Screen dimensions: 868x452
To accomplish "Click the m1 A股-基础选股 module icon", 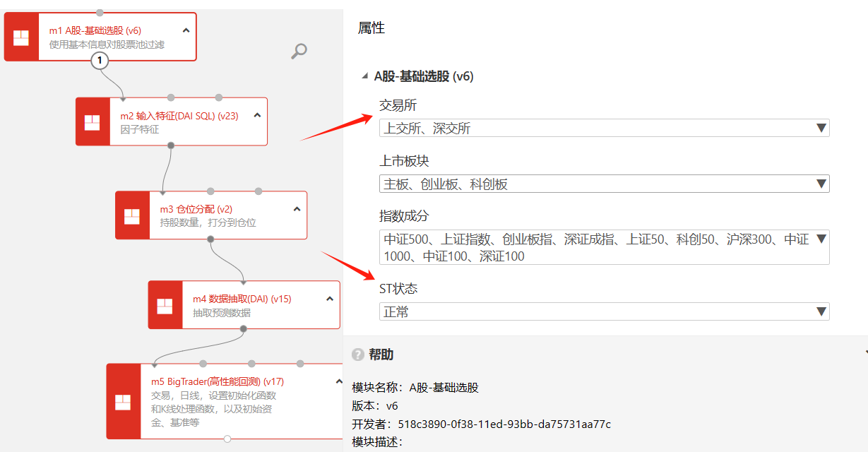I will (21, 37).
